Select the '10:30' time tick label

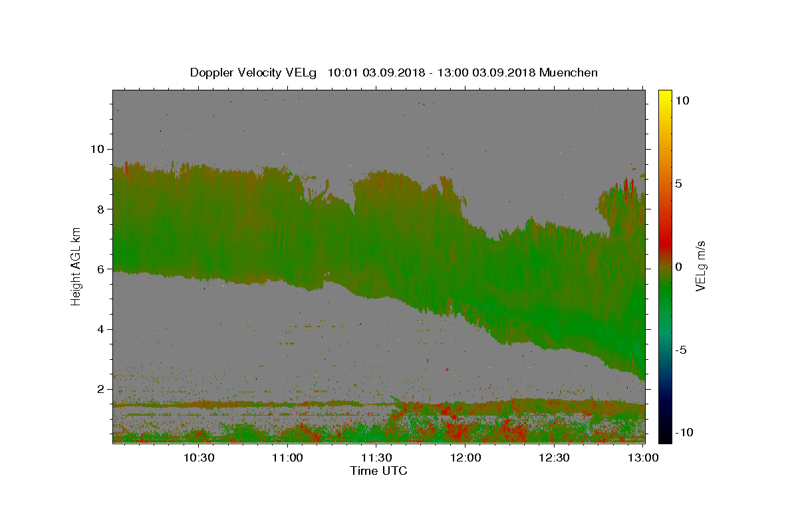[x=198, y=458]
